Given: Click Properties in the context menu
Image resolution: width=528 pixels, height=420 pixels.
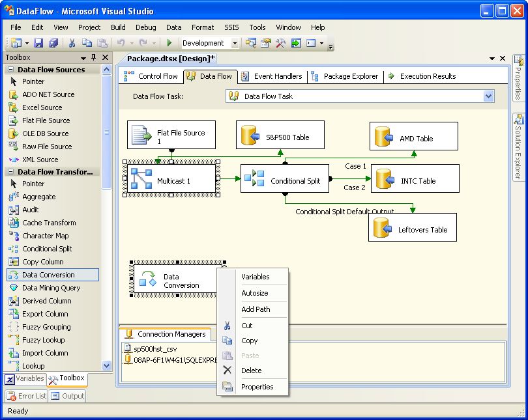Looking at the screenshot, I should click(257, 387).
